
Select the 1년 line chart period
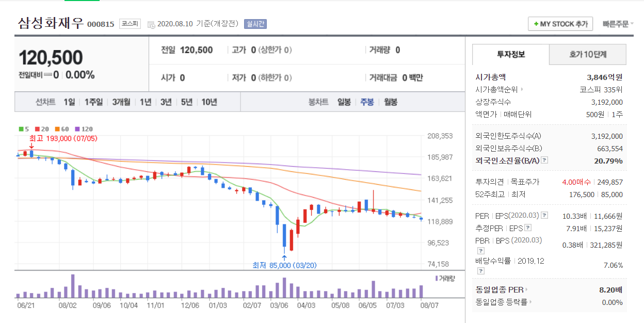click(x=146, y=102)
